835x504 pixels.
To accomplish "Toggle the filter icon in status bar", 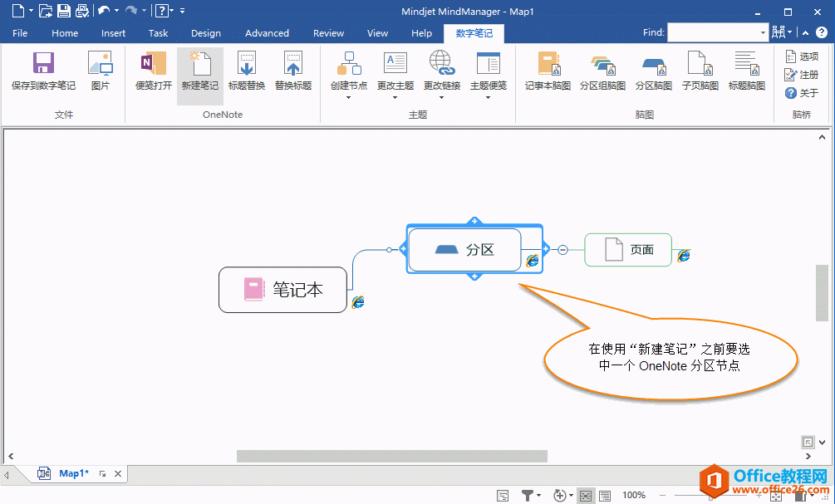I will tap(527, 495).
